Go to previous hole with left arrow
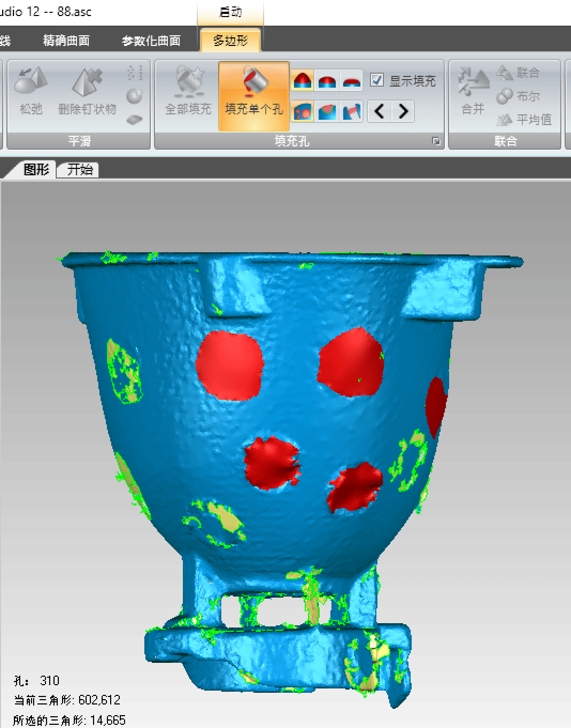571x728 pixels. (380, 111)
